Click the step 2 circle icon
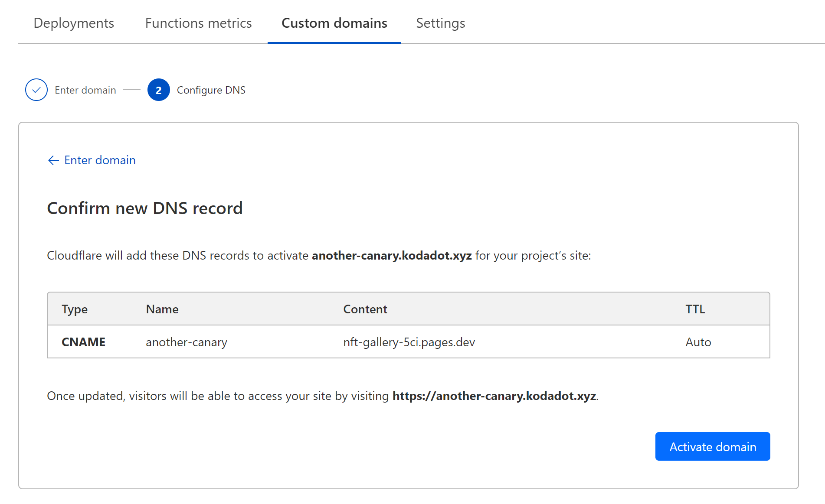This screenshot has height=504, width=825. [159, 90]
